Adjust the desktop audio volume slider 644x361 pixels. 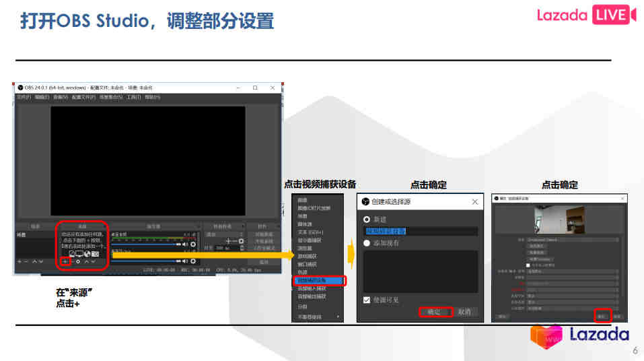[146, 244]
